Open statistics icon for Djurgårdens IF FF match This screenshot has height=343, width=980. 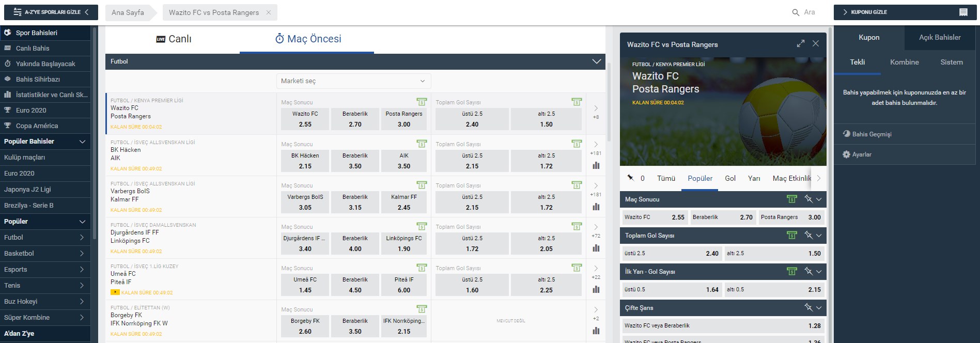[x=596, y=248]
